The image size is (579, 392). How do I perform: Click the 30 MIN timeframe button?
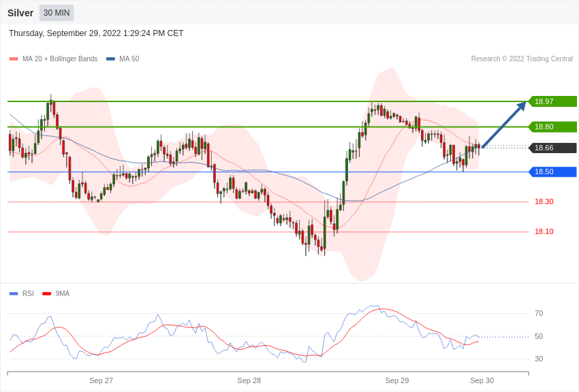coord(57,13)
